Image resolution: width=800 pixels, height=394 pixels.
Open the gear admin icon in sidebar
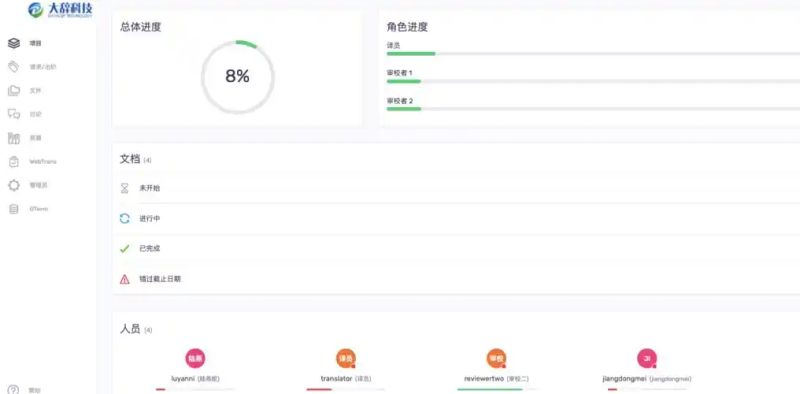coord(14,185)
